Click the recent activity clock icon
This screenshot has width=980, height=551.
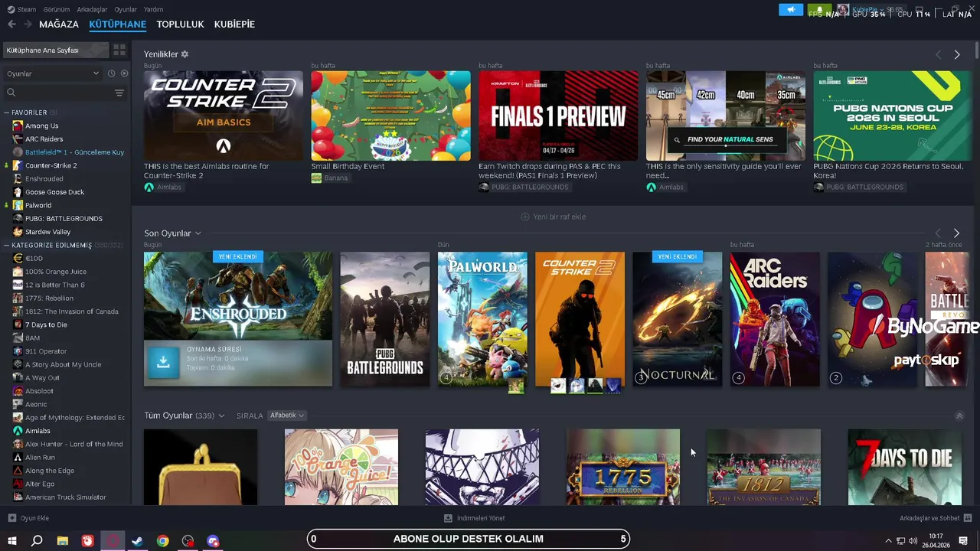click(x=111, y=73)
